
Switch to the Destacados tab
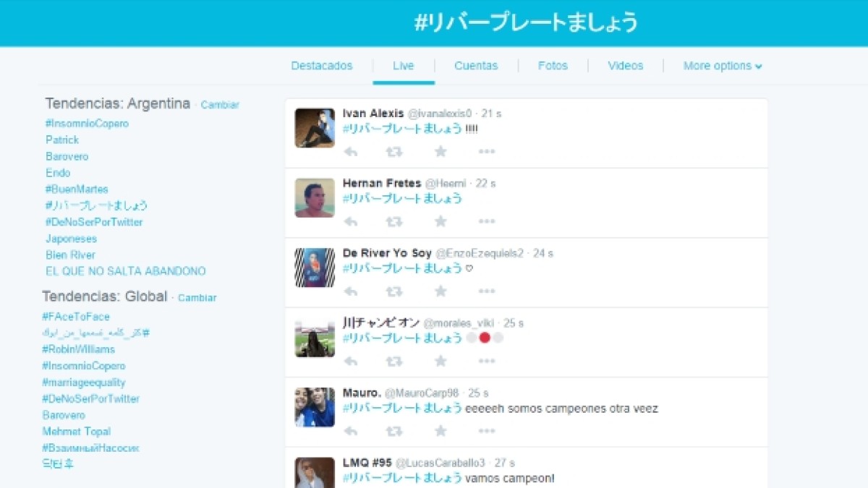tap(322, 66)
